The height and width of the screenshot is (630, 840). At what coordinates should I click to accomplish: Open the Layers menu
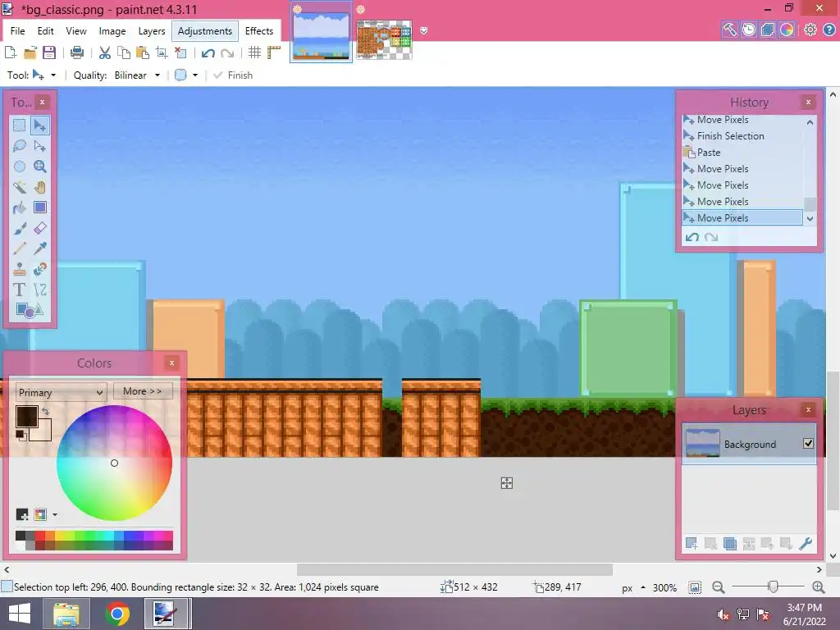152,31
